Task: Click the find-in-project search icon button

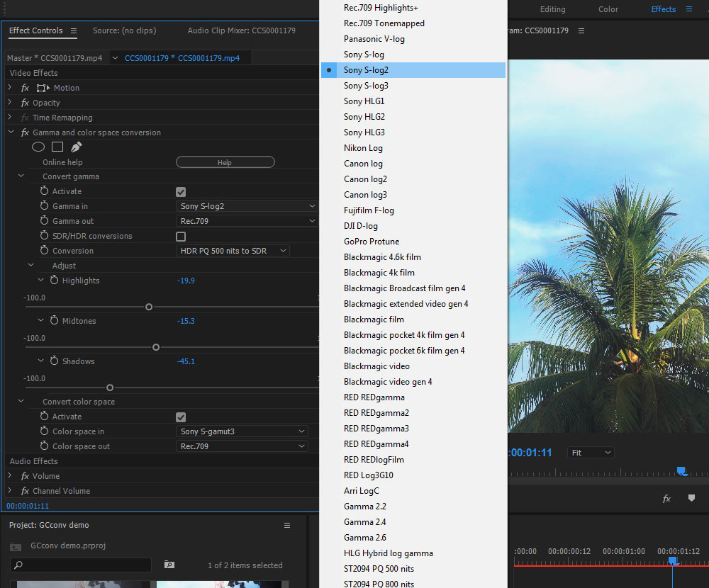Action: point(169,565)
